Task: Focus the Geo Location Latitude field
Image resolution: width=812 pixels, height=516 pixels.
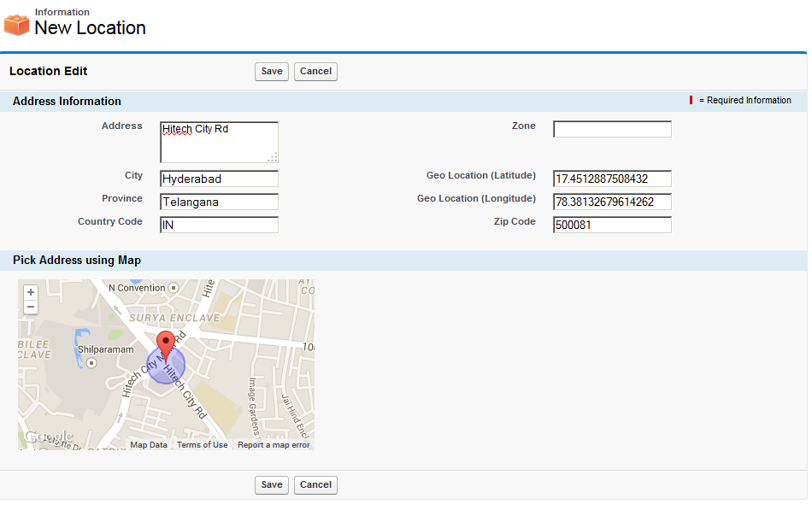Action: [612, 179]
